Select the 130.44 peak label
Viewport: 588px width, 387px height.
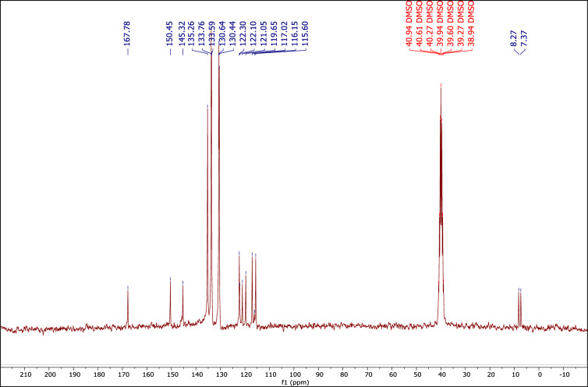click(x=232, y=34)
